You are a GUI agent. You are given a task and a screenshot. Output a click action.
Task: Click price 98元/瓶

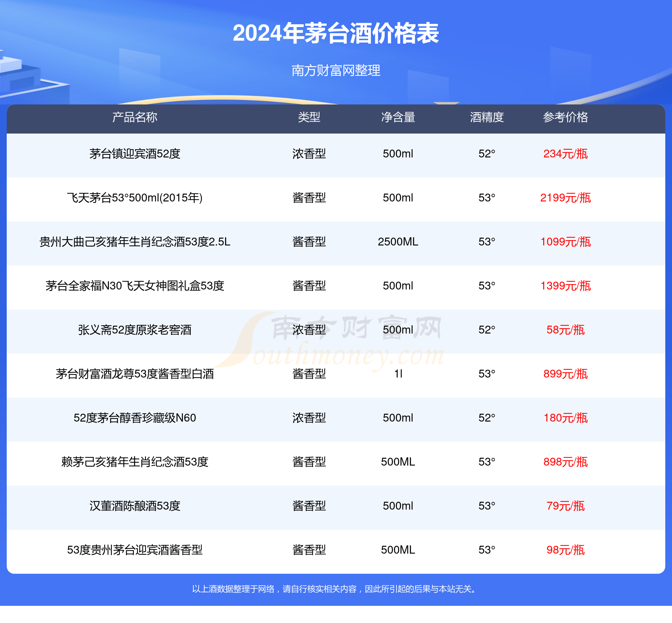tap(566, 550)
